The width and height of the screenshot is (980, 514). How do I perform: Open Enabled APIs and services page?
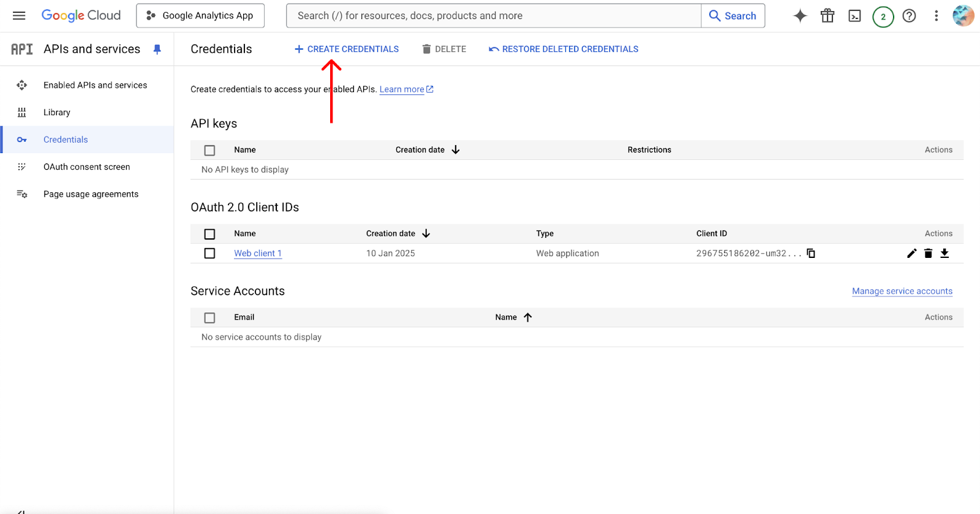click(95, 85)
